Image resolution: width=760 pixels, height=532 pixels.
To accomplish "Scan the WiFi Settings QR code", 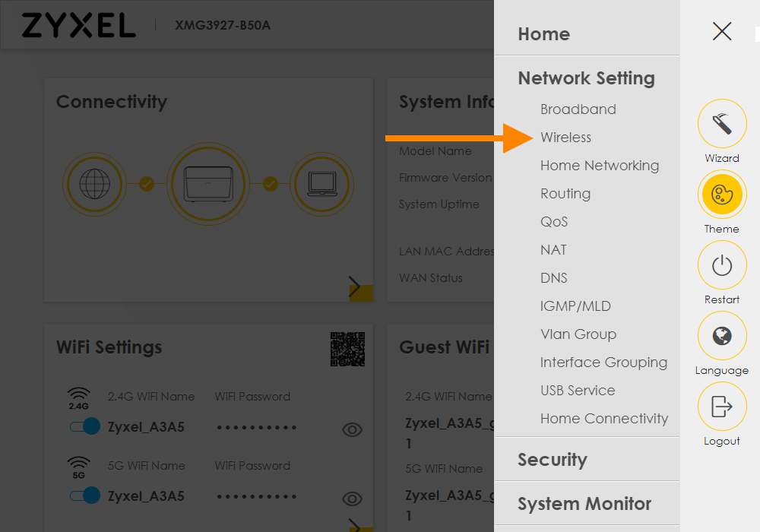I will click(347, 348).
